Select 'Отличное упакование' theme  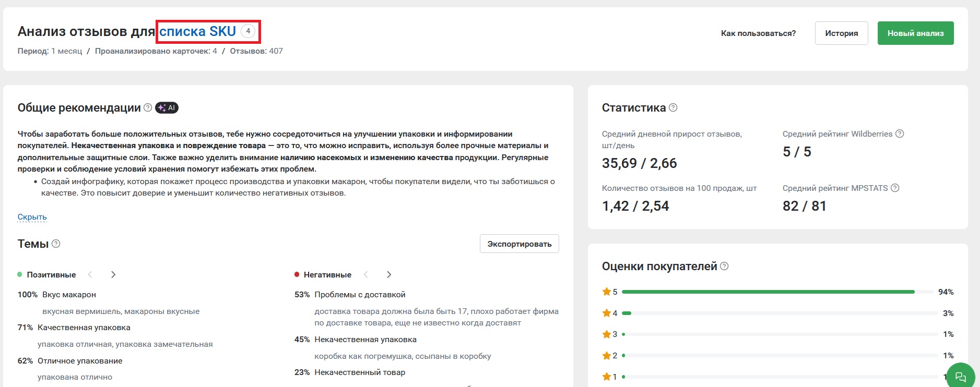tap(80, 361)
